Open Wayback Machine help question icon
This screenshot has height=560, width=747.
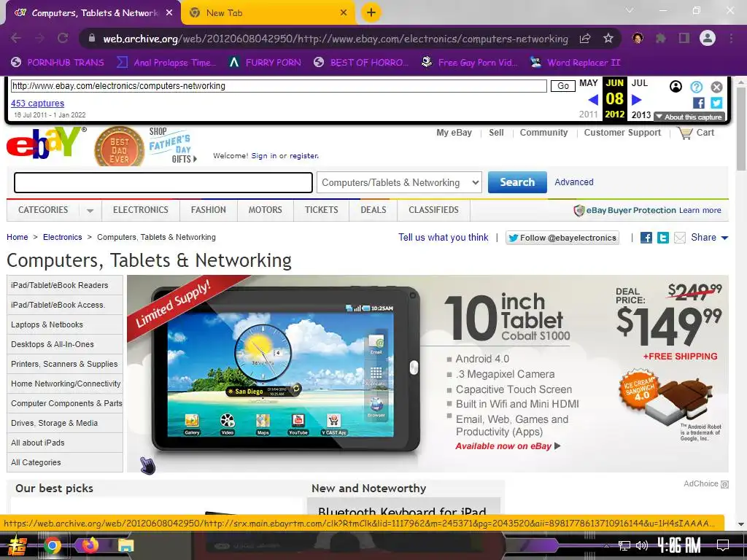click(697, 87)
